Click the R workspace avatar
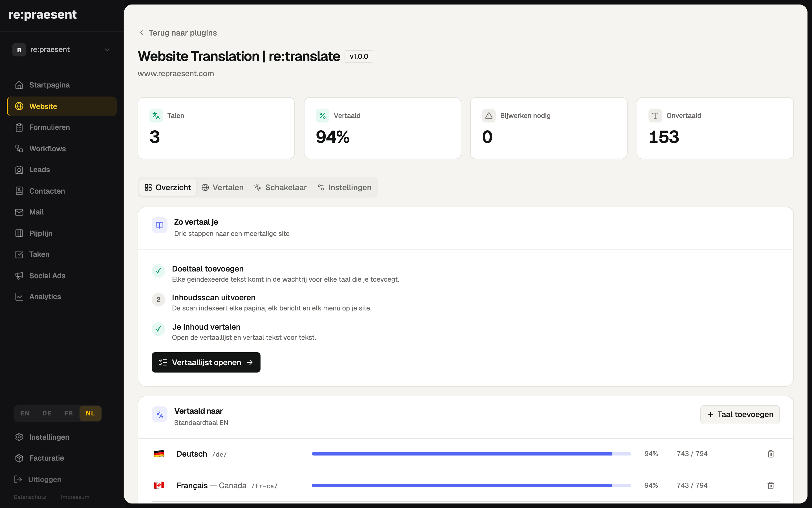The height and width of the screenshot is (508, 812). coord(19,50)
